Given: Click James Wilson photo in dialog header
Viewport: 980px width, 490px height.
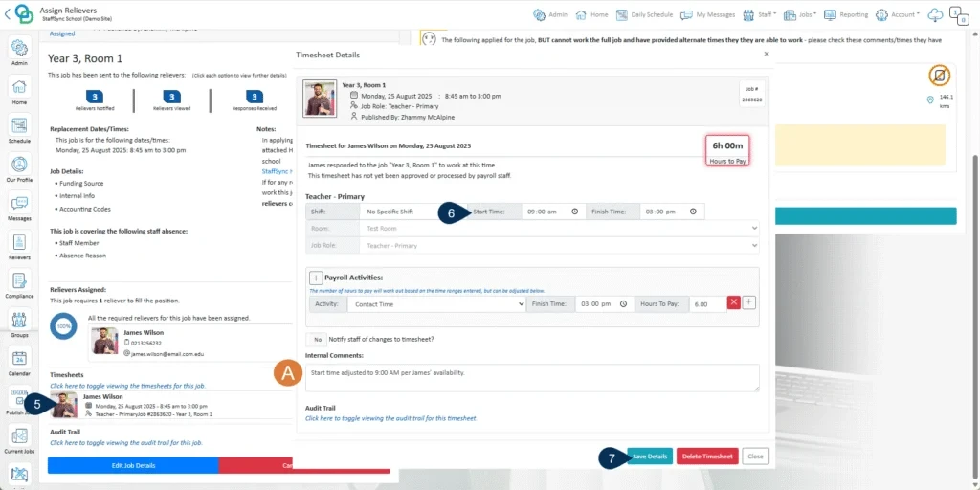Looking at the screenshot, I should pos(320,99).
